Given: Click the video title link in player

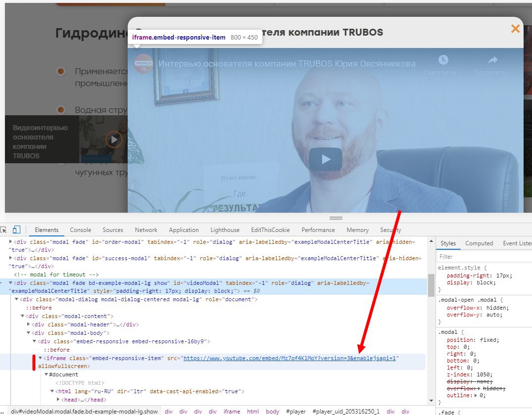Looking at the screenshot, I should [287, 64].
